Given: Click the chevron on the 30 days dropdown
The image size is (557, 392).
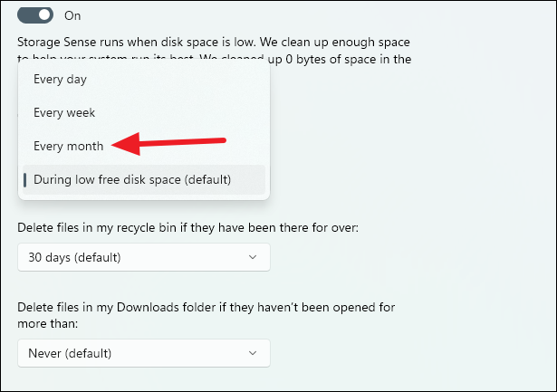Looking at the screenshot, I should pos(253,258).
